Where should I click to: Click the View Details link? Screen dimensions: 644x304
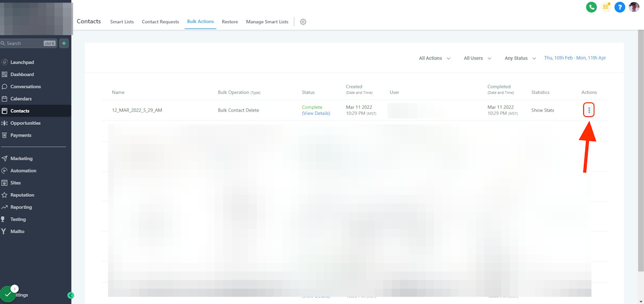pos(316,114)
